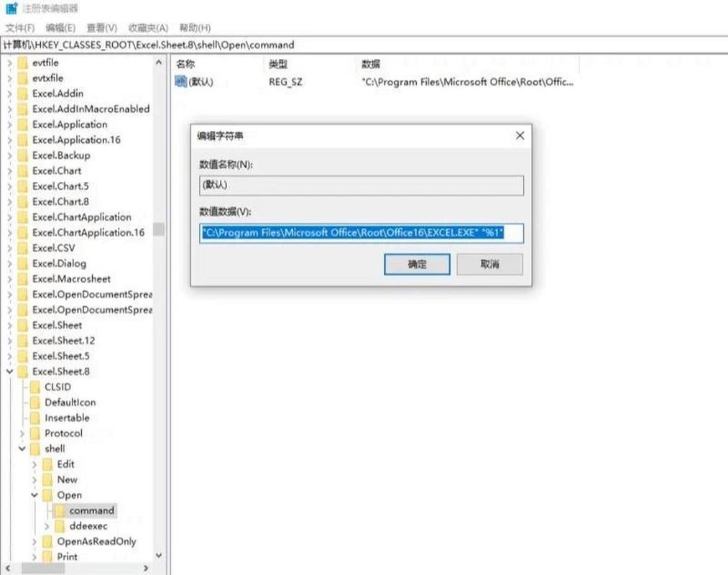Click the string value icon for (默认)
The height and width of the screenshot is (575, 728).
[x=180, y=82]
